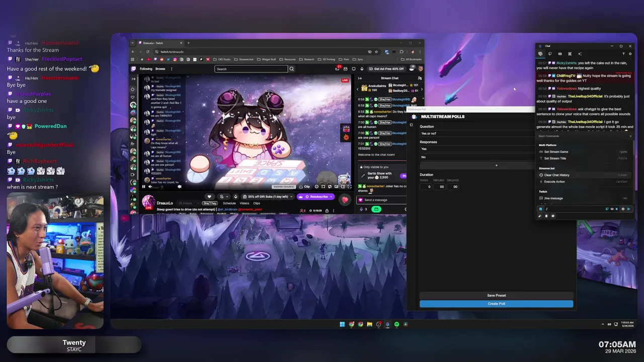Select the YouTube tab in Chat window
The image size is (644, 362).
tap(559, 54)
